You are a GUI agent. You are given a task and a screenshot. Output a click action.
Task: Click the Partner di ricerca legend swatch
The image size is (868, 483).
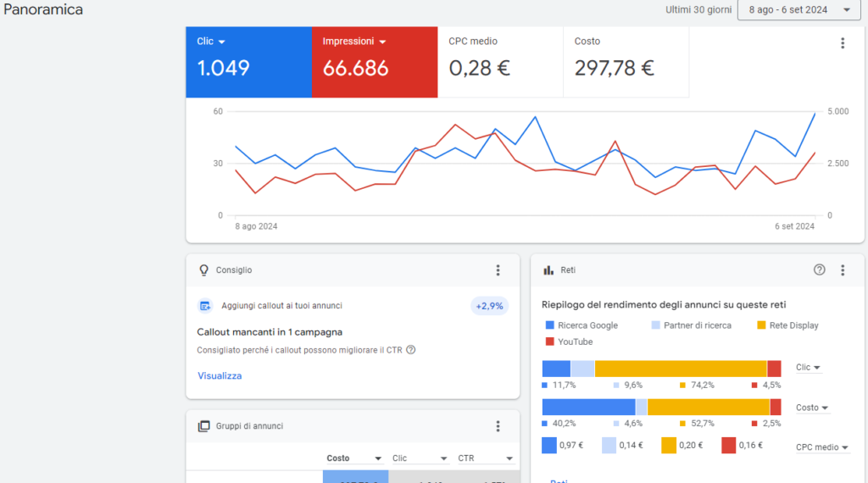656,325
